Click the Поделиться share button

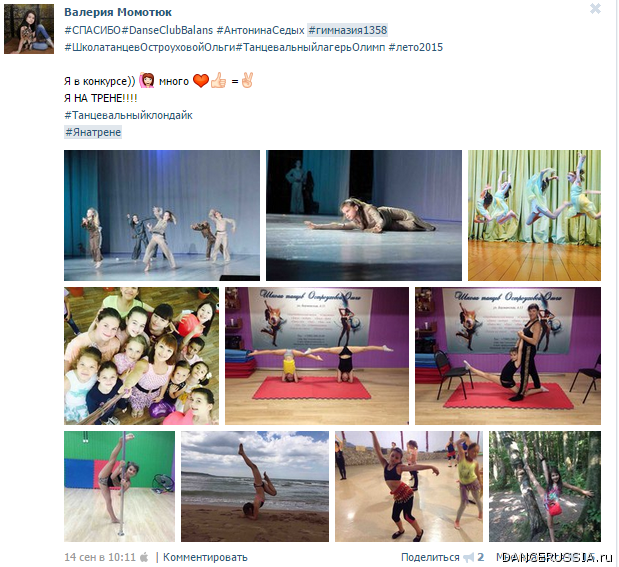click(430, 557)
